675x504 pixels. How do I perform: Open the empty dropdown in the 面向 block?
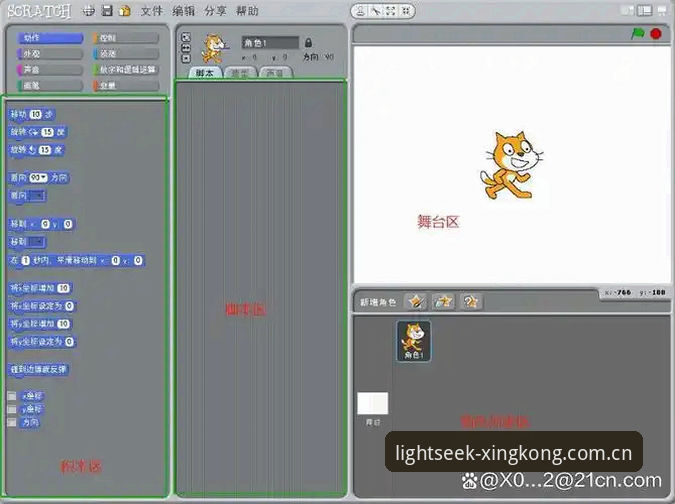click(37, 196)
